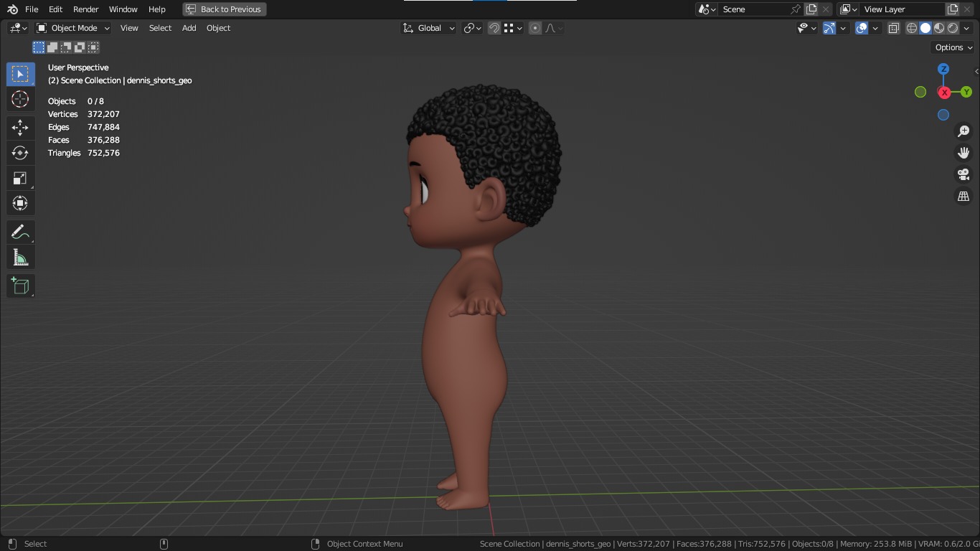Choose the Move tool

(20, 128)
